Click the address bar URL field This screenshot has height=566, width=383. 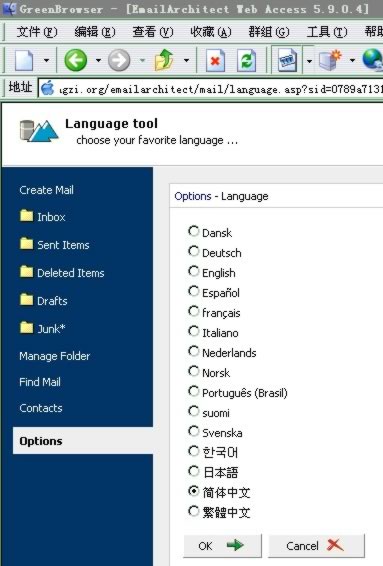tap(210, 88)
